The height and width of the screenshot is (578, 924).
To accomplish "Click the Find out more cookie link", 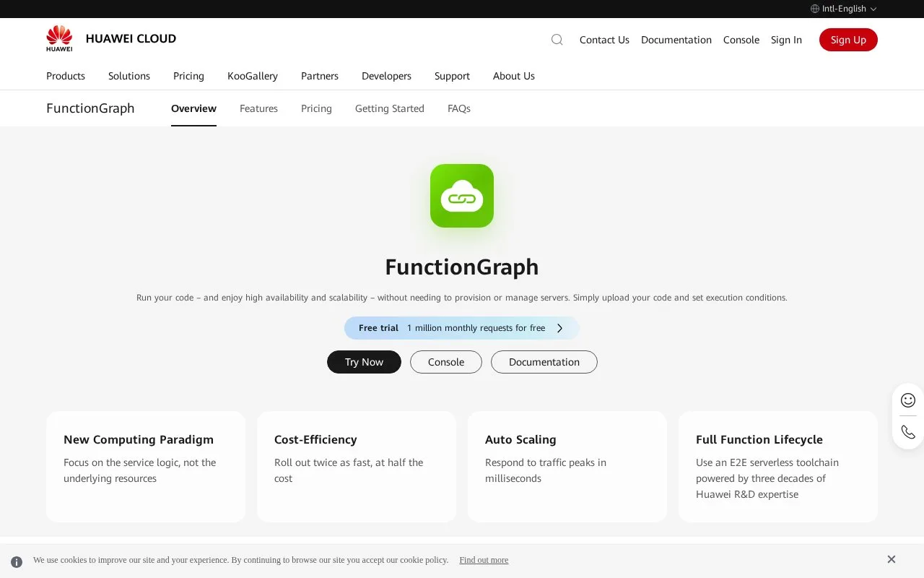I will (x=484, y=560).
